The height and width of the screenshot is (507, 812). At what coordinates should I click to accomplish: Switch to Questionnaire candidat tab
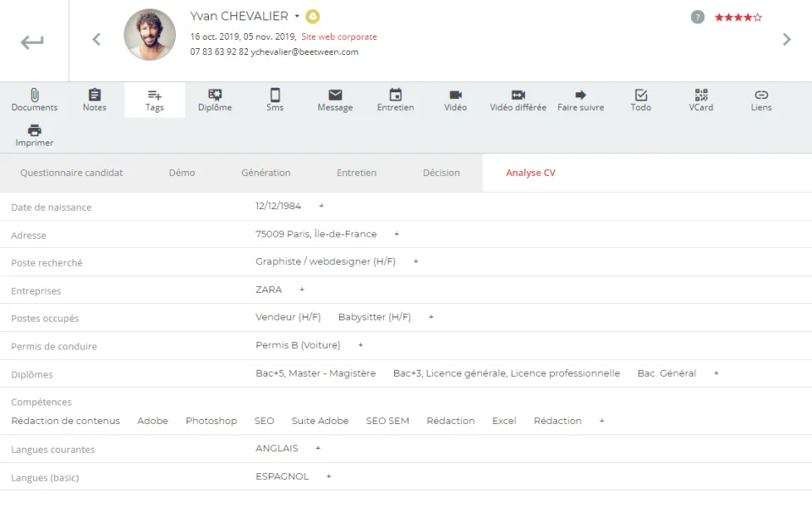(x=71, y=173)
